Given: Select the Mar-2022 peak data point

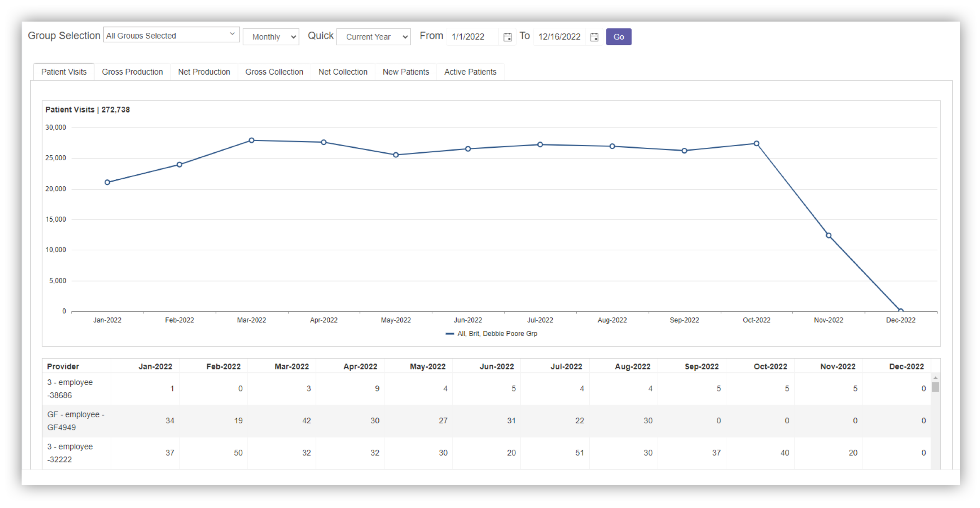Looking at the screenshot, I should [252, 140].
